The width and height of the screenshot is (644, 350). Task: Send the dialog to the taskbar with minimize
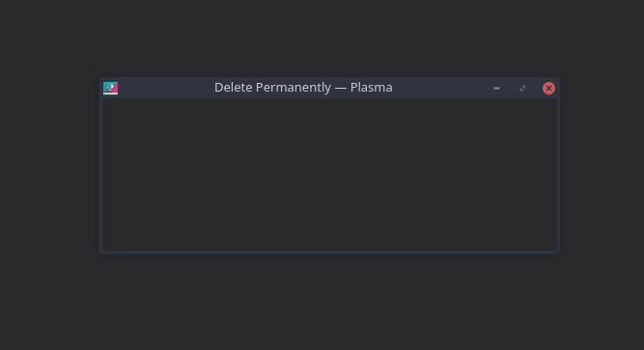(496, 88)
